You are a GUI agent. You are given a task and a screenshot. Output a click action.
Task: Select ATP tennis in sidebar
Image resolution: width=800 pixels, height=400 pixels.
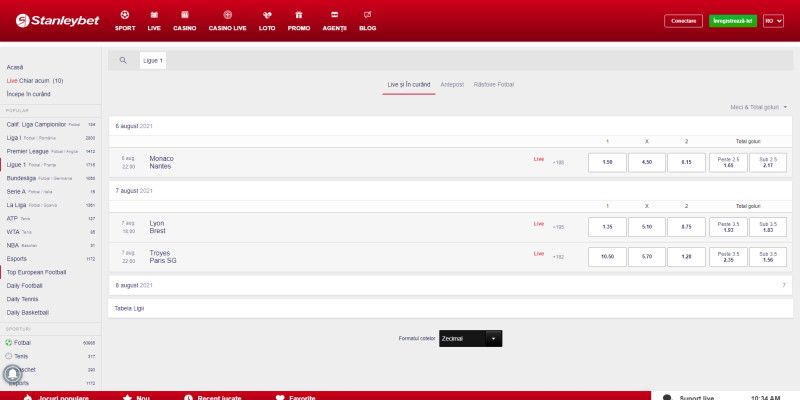tap(51, 218)
